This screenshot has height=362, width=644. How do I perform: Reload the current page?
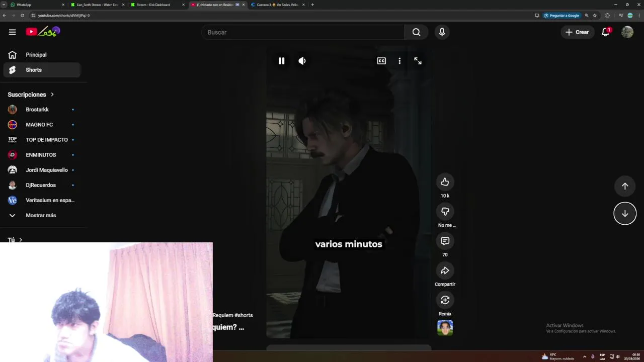[22, 16]
